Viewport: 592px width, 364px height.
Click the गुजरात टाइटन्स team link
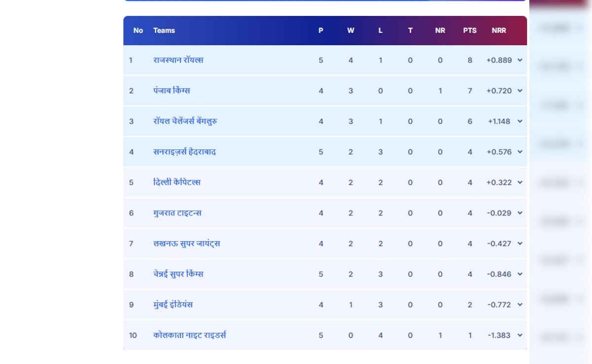pyautogui.click(x=177, y=213)
